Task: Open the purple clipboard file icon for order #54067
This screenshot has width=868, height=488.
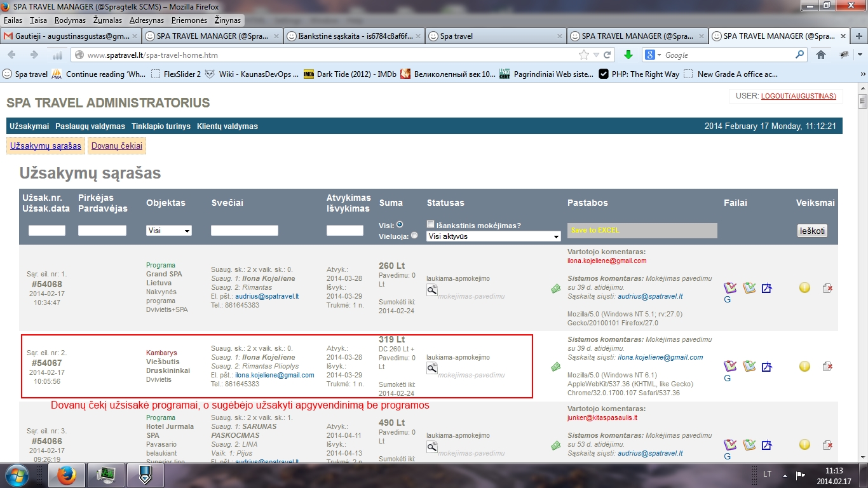Action: tap(730, 366)
